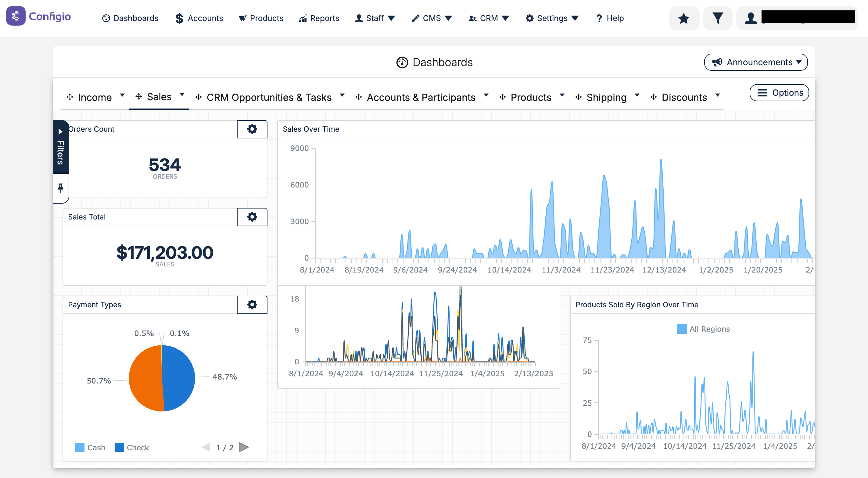Open the CRM menu in top navigation
Image resolution: width=868 pixels, height=478 pixels.
click(489, 18)
